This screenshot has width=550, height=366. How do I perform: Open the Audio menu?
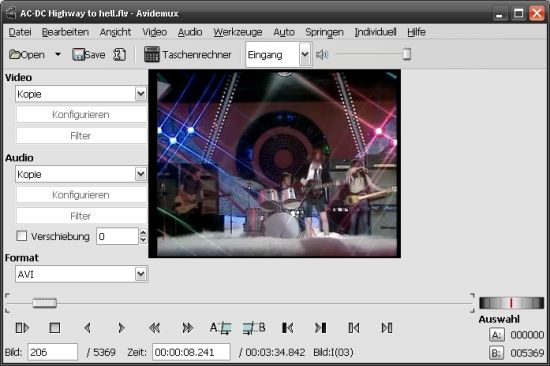click(x=190, y=32)
